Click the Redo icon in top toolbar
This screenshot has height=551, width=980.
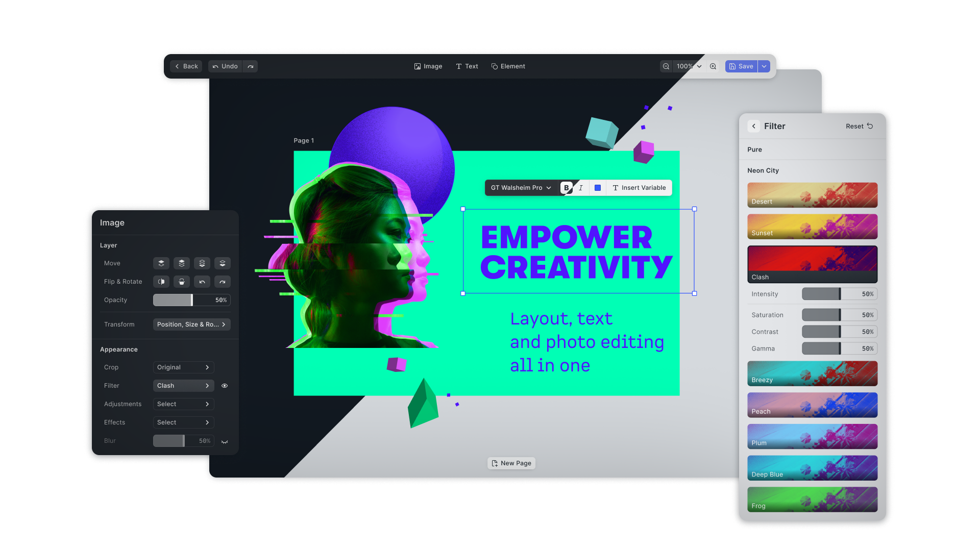251,66
